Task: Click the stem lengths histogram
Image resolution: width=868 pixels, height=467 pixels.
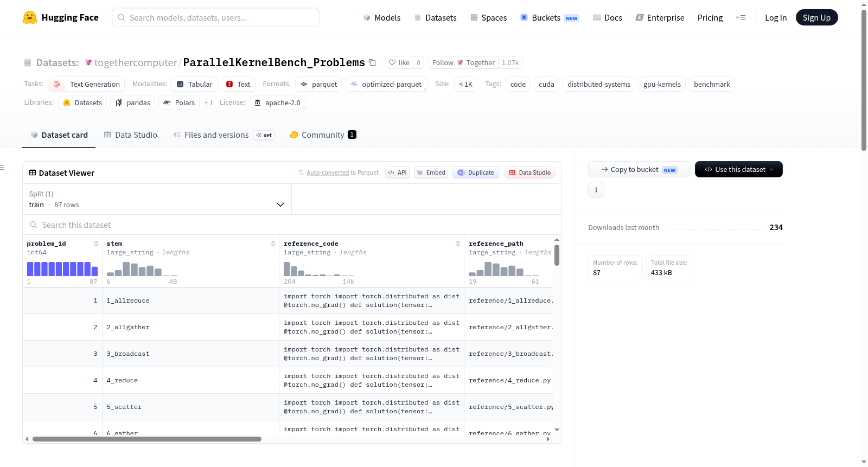Action: pos(142,269)
